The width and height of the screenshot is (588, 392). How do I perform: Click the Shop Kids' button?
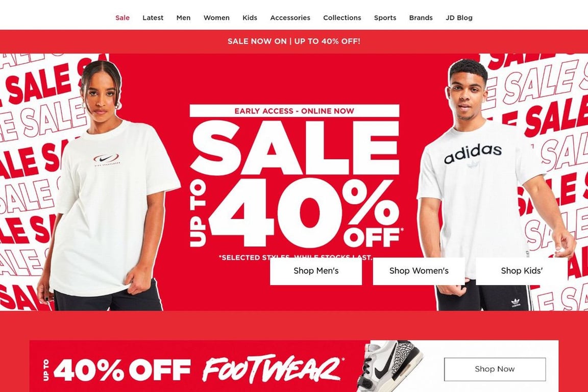(x=522, y=271)
